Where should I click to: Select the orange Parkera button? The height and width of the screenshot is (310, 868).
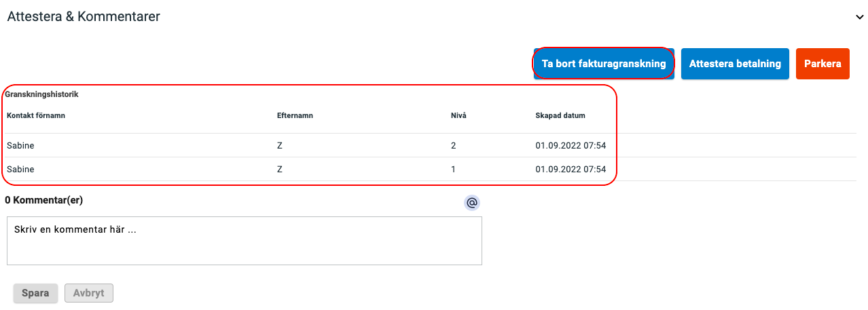click(822, 64)
